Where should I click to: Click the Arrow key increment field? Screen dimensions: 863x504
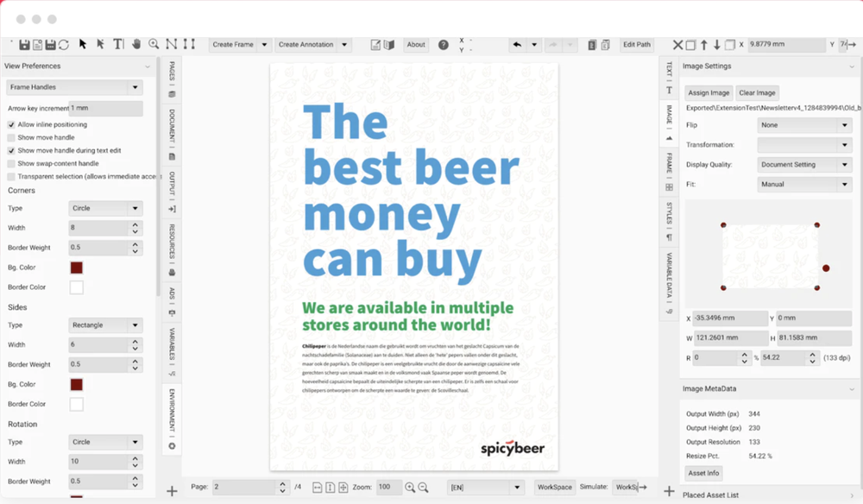tap(106, 108)
